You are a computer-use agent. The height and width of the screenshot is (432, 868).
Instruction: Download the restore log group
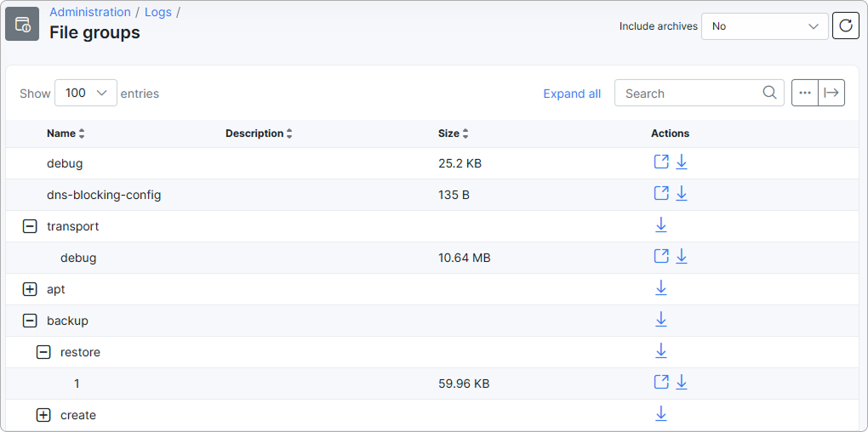(661, 351)
